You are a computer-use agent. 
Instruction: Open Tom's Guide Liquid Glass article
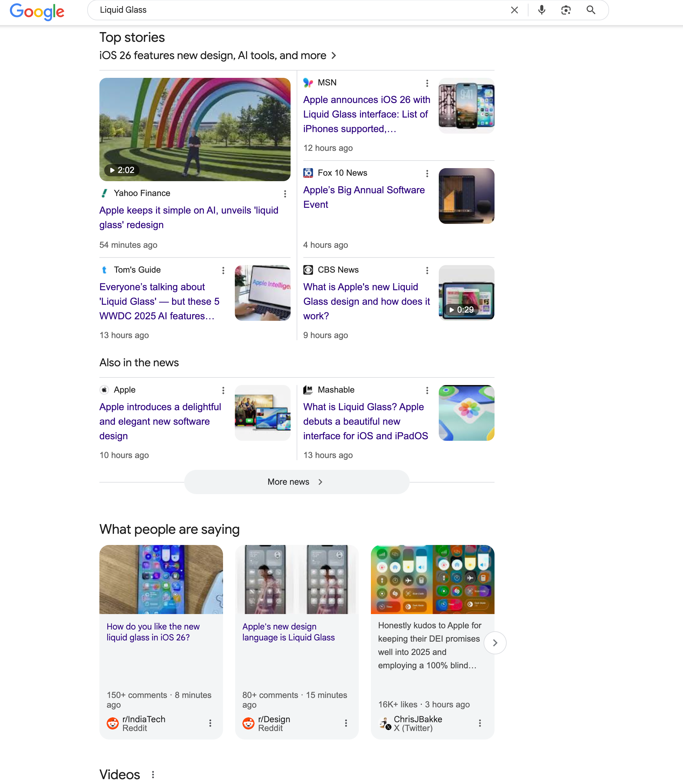[159, 301]
